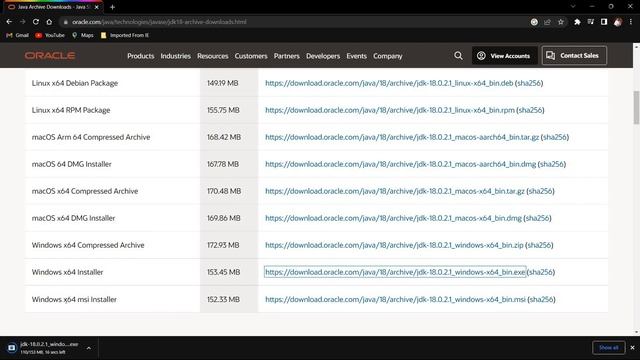
Task: Open Chrome three-dot menu
Action: click(x=631, y=22)
